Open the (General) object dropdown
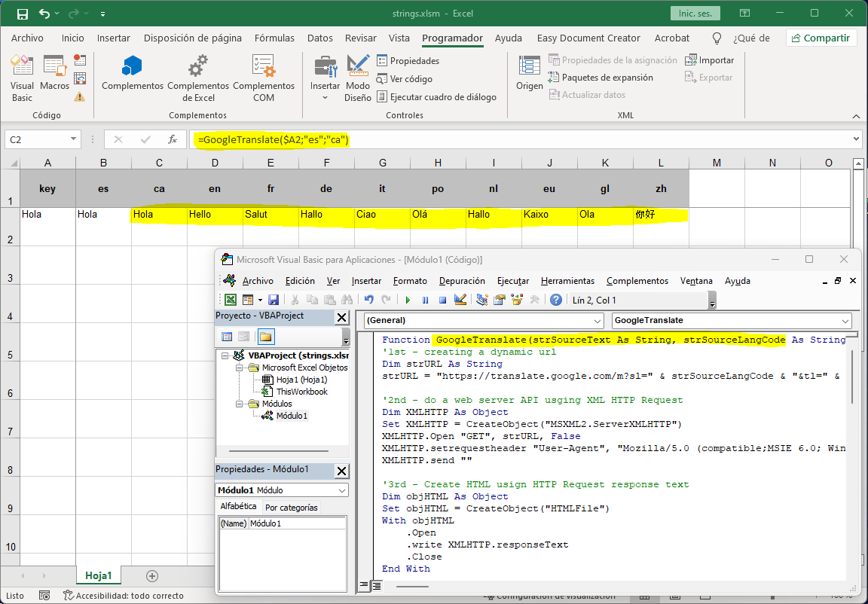868x604 pixels. point(597,320)
